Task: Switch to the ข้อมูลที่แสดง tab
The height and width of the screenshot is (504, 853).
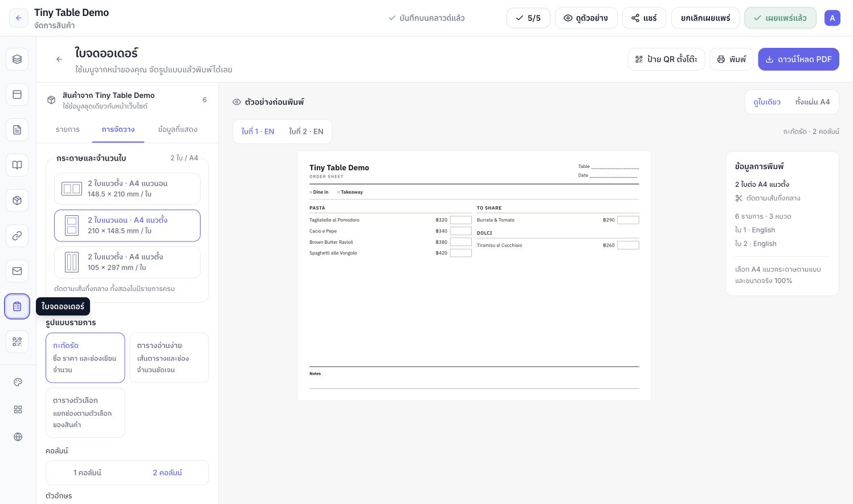Action: (178, 130)
